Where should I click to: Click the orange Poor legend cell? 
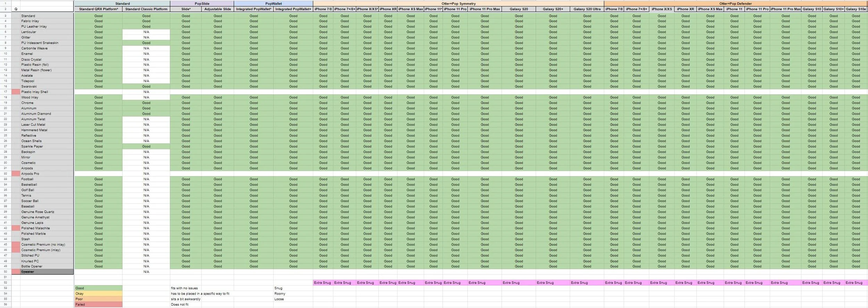point(98,299)
